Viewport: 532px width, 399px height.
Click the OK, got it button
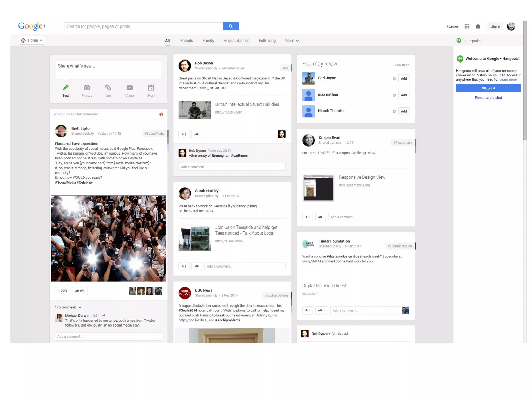(488, 88)
